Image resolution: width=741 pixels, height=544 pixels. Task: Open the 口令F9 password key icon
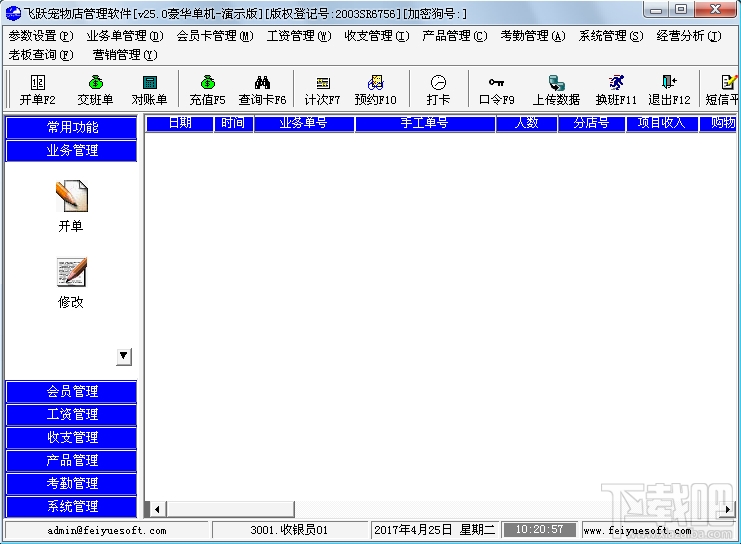click(496, 90)
